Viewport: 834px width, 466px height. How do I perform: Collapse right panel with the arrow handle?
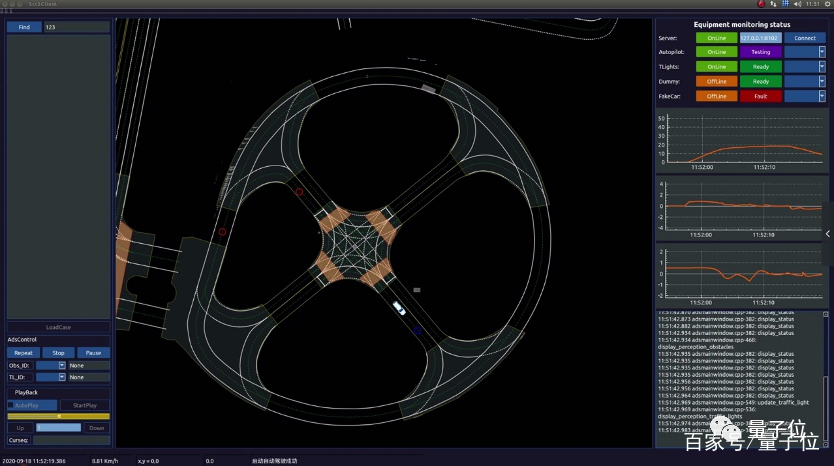(827, 234)
